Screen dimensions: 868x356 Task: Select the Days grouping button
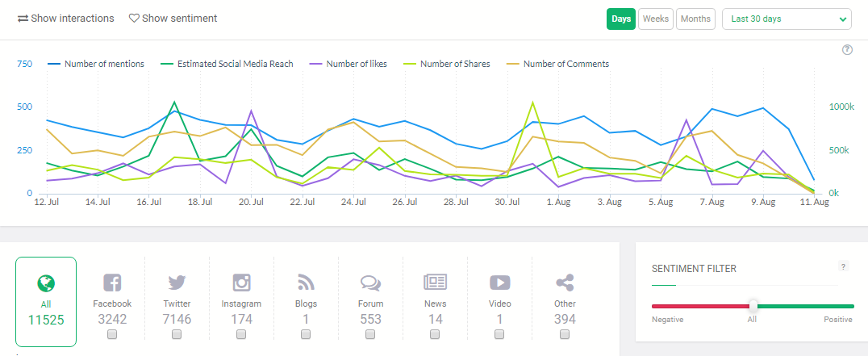tap(621, 19)
